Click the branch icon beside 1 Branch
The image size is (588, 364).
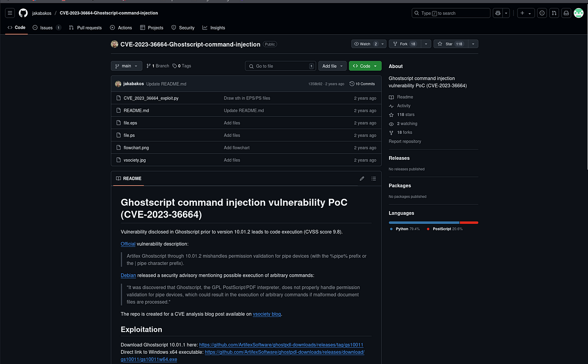pos(148,66)
